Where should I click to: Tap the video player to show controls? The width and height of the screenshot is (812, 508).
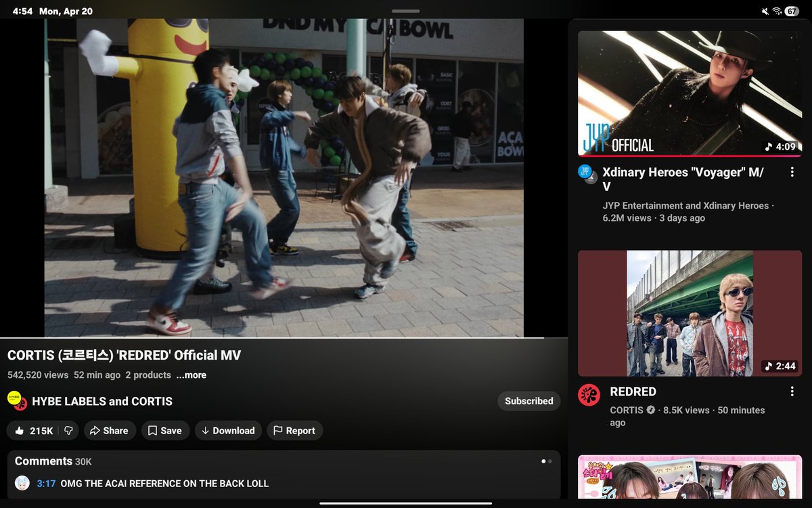pyautogui.click(x=284, y=177)
